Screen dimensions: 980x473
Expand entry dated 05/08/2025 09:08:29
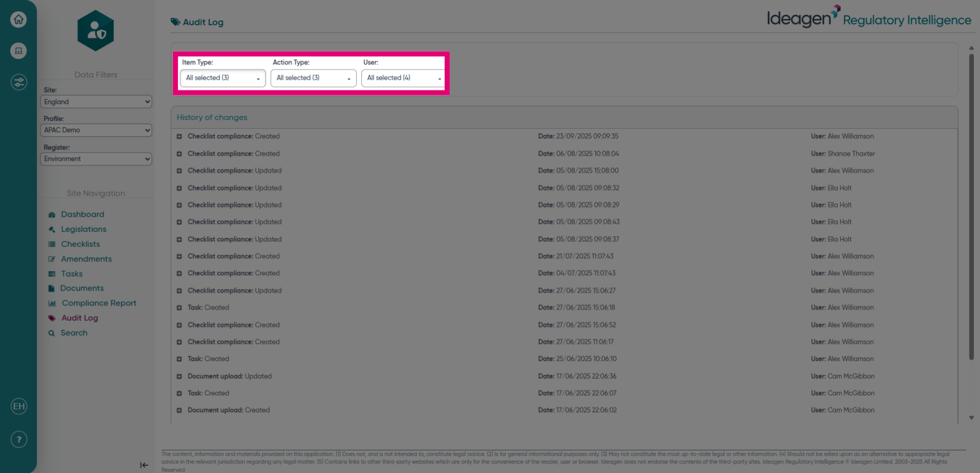(x=179, y=205)
